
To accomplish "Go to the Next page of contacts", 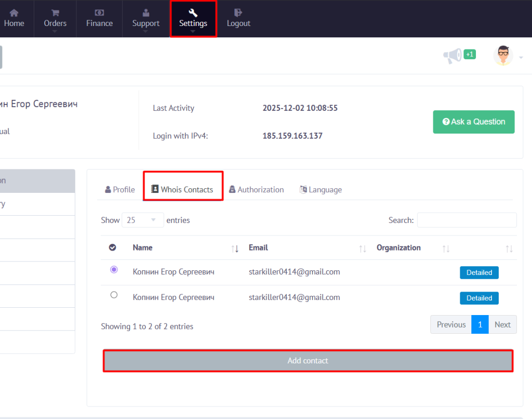I will pyautogui.click(x=502, y=324).
